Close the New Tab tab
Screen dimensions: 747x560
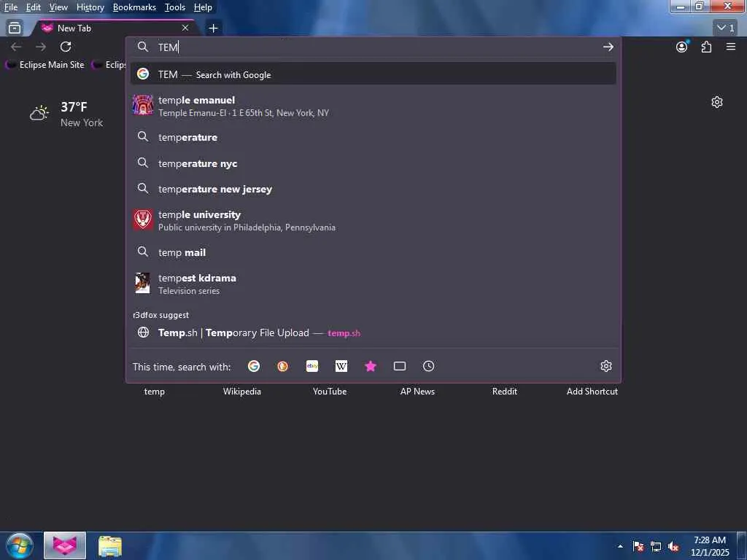coord(185,28)
